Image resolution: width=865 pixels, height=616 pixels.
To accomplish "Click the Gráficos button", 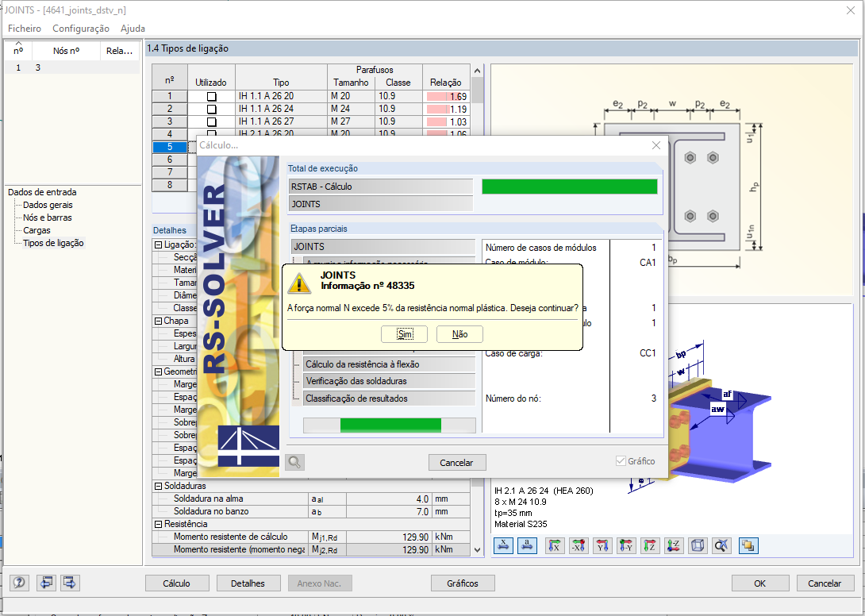I will pos(463,583).
